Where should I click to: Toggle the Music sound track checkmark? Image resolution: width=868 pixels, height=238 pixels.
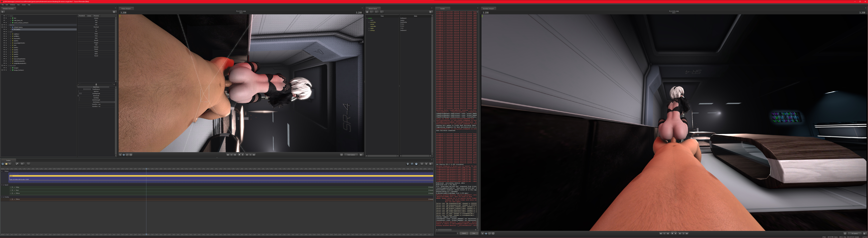point(14,190)
